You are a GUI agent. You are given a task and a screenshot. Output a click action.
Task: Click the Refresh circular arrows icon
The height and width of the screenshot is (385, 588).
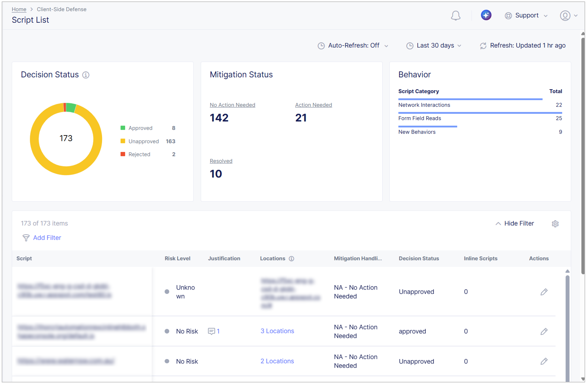coord(483,46)
